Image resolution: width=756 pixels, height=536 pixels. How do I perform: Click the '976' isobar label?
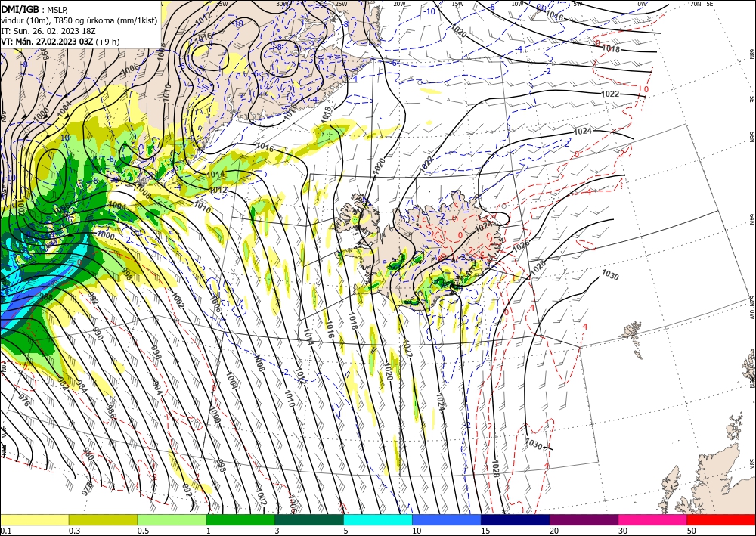point(23,400)
